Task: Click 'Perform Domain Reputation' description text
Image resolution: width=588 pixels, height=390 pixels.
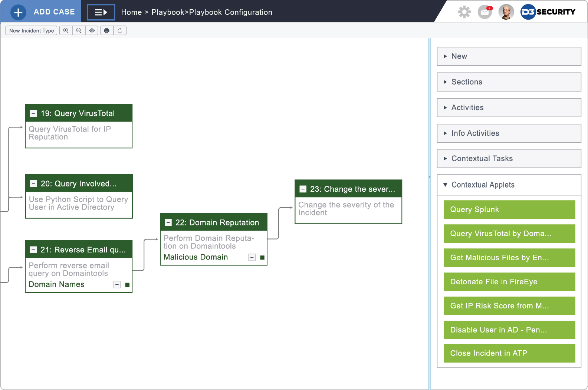Action: [x=209, y=242]
